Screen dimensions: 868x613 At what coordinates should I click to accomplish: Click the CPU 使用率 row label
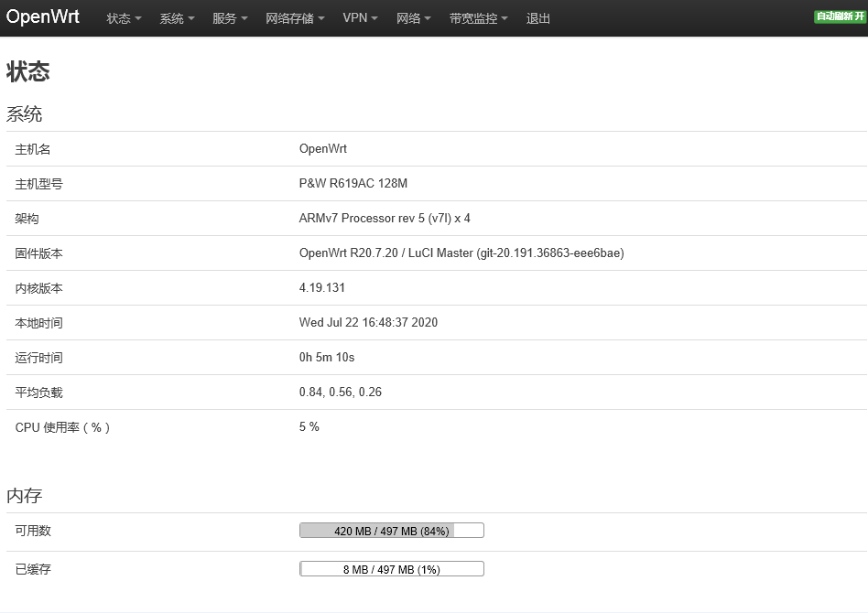click(62, 427)
